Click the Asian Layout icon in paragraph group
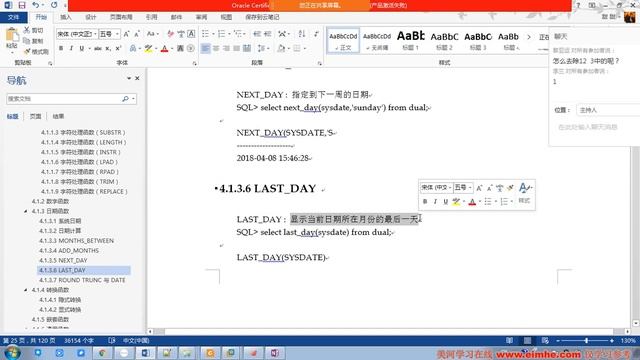Image resolution: width=640 pixels, height=360 pixels. pyautogui.click(x=282, y=34)
